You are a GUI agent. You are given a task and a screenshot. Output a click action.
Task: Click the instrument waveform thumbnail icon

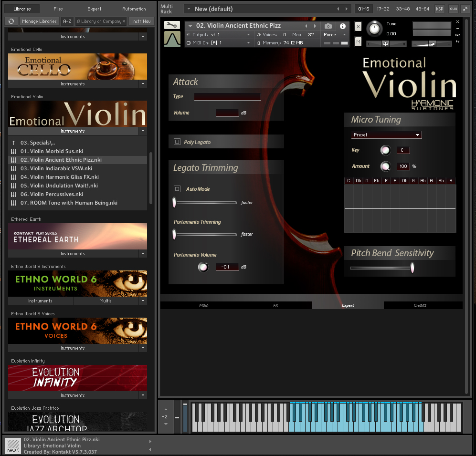[172, 40]
